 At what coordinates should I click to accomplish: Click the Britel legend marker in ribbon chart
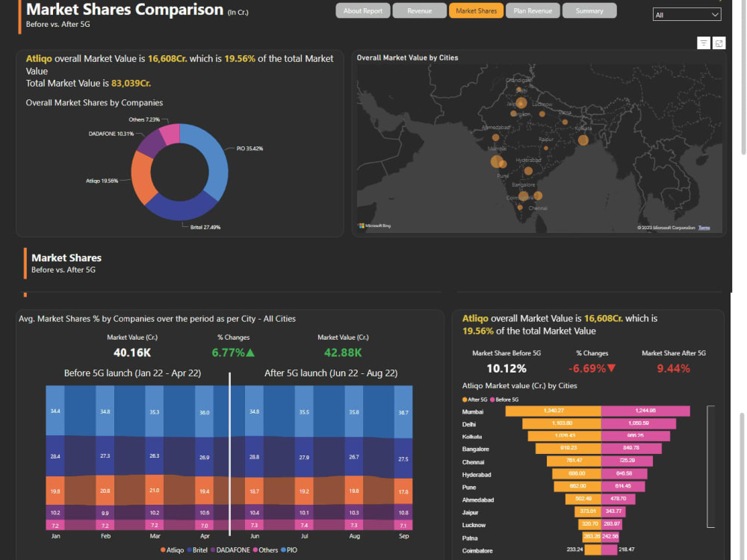pos(190,550)
